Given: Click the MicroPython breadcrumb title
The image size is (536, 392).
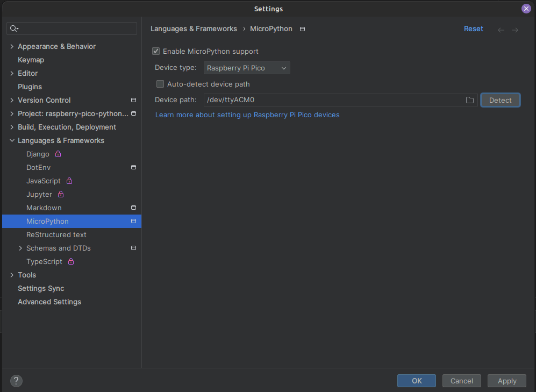Looking at the screenshot, I should 271,28.
